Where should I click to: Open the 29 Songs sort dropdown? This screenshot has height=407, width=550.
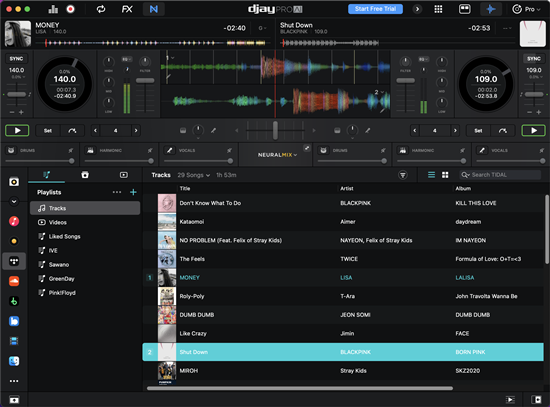(x=194, y=175)
